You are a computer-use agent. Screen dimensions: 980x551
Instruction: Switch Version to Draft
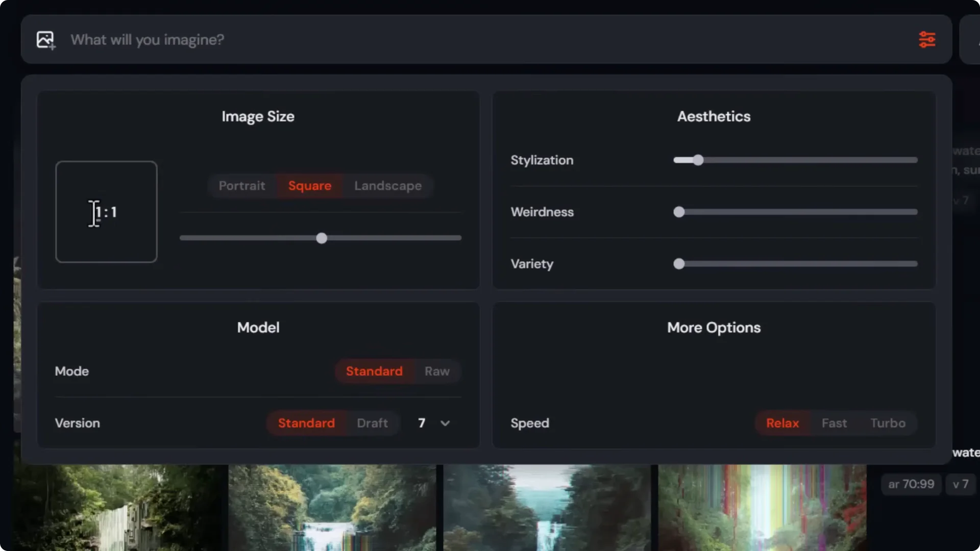click(372, 423)
